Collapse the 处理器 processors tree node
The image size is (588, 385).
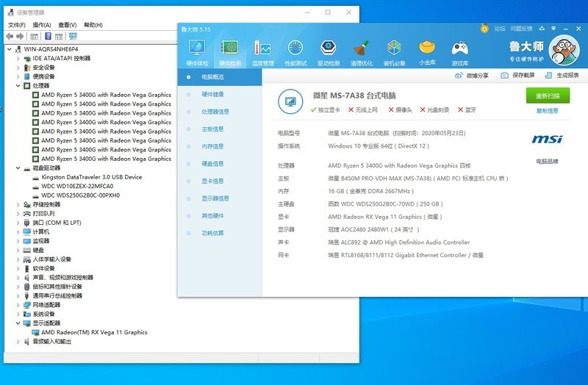(18, 86)
